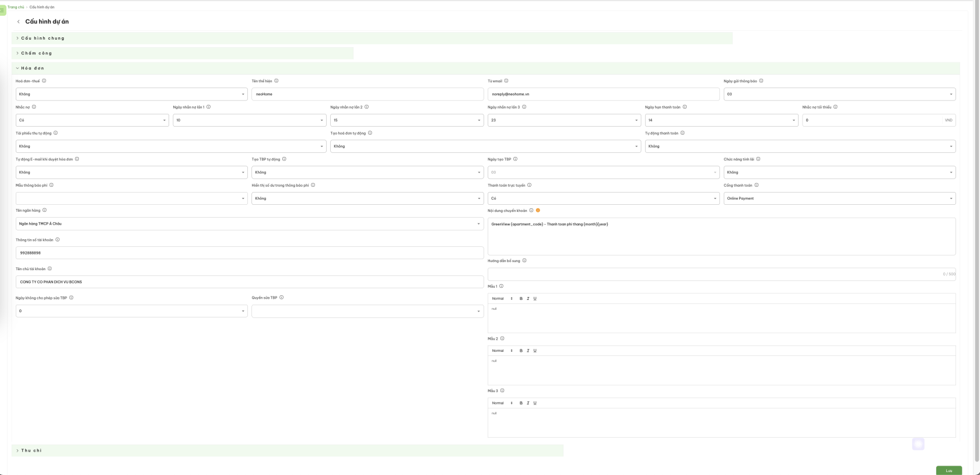Image resolution: width=980 pixels, height=475 pixels.
Task: Toggle Italic in Mẫu 3 editor
Action: [x=528, y=403]
